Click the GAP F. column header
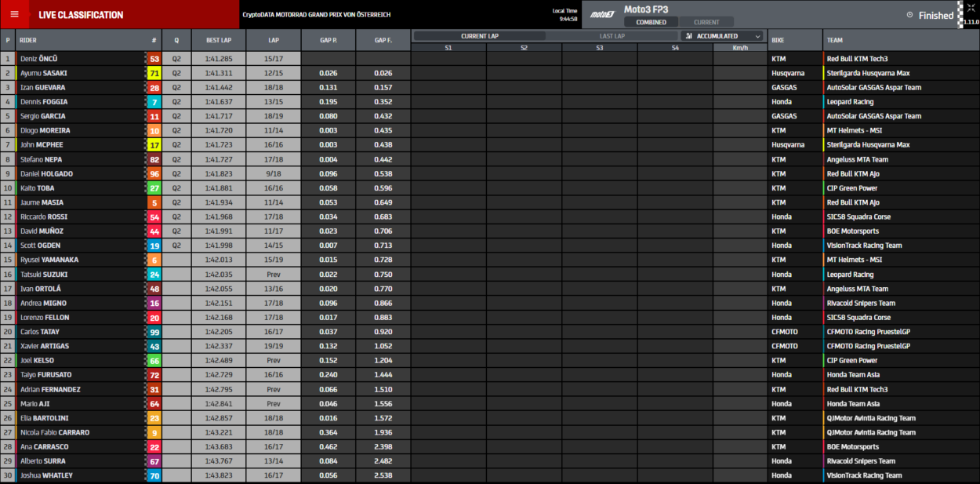Viewport: 980px width, 484px height. 383,39
